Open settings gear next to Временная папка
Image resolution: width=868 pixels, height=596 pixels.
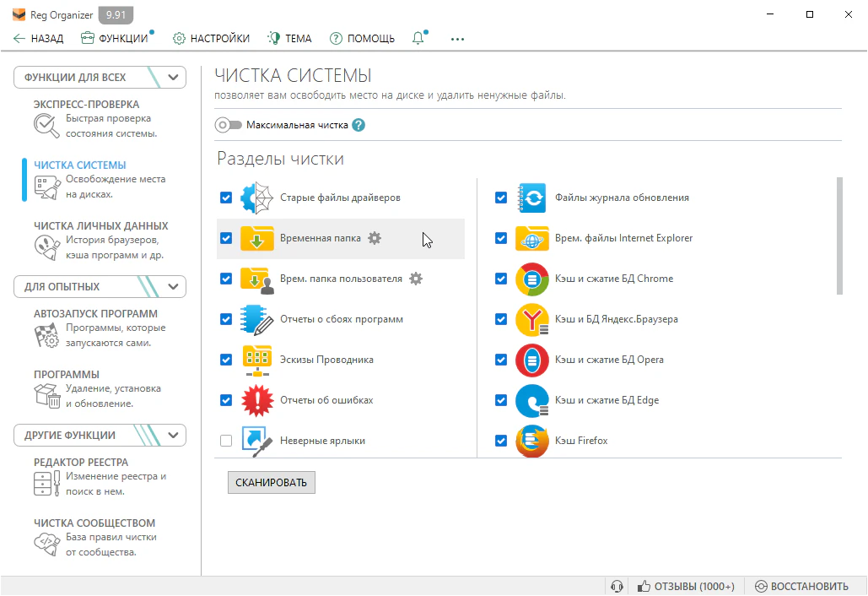pyautogui.click(x=375, y=238)
